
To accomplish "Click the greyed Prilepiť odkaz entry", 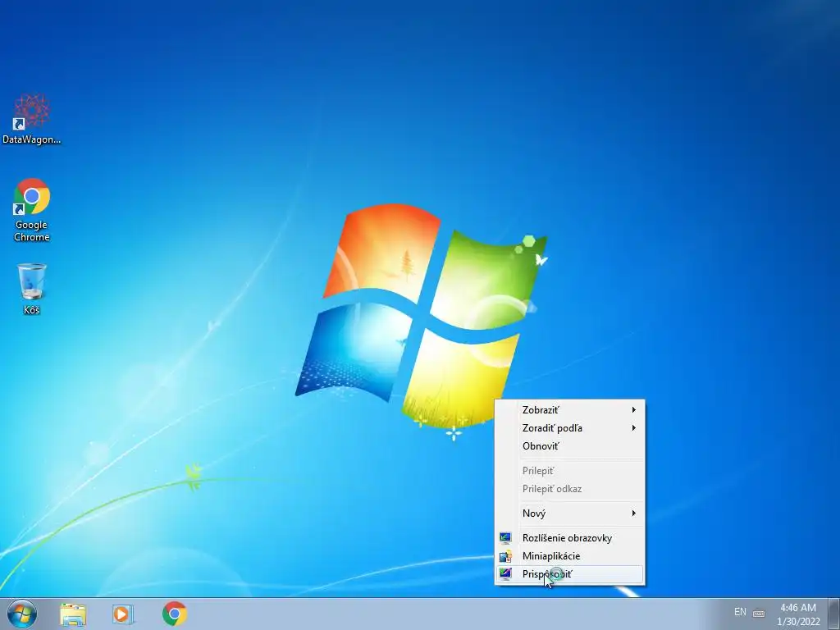I will pyautogui.click(x=569, y=489).
